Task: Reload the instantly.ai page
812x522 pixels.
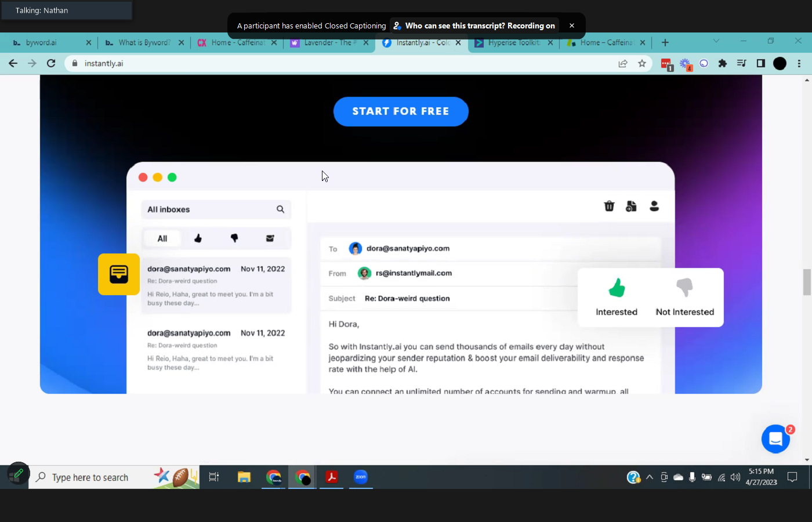Action: 51,63
